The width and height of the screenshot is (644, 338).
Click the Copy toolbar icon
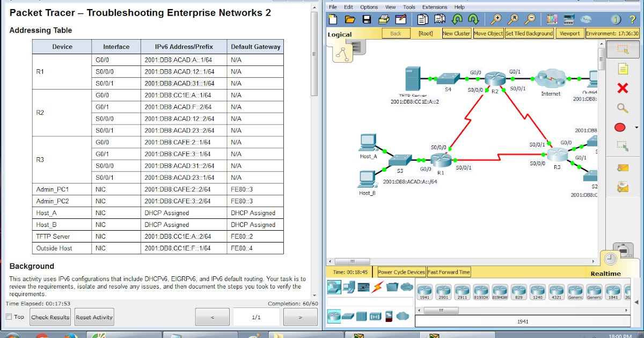(423, 20)
